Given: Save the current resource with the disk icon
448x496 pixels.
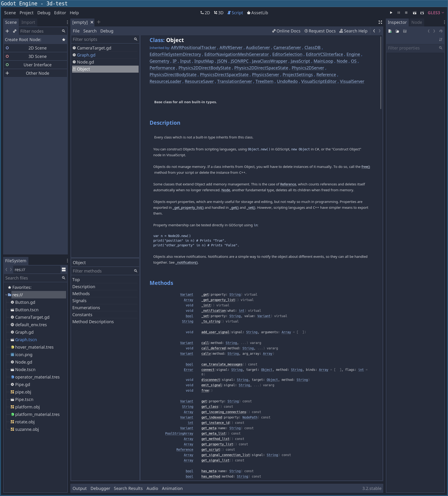Looking at the screenshot, I should [x=405, y=31].
